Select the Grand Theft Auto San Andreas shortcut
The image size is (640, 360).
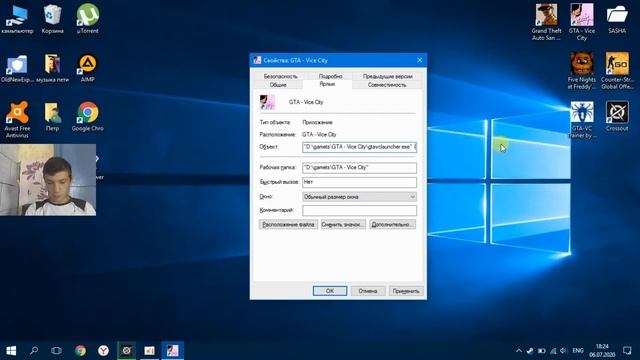pyautogui.click(x=547, y=22)
